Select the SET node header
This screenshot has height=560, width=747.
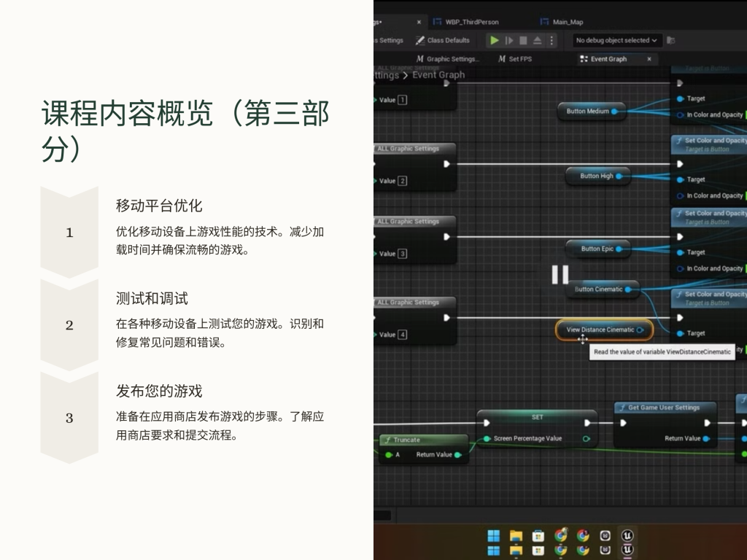(x=537, y=417)
